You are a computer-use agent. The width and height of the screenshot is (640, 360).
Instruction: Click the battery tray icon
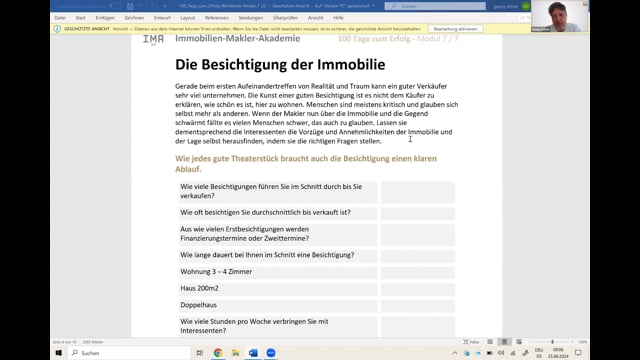[489, 353]
